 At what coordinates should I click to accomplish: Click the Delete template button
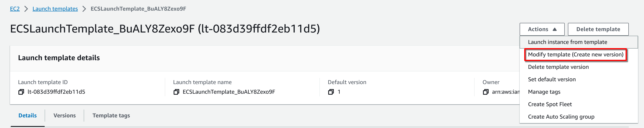(x=598, y=29)
